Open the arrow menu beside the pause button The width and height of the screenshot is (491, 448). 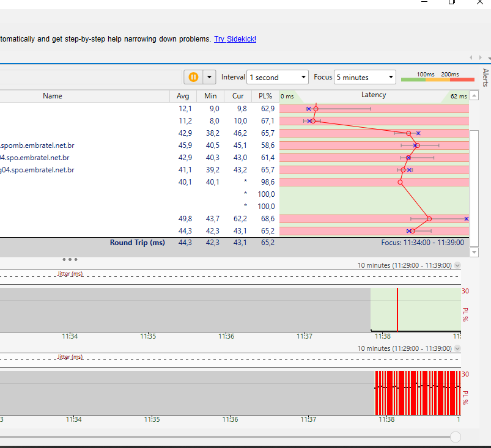[x=210, y=77]
